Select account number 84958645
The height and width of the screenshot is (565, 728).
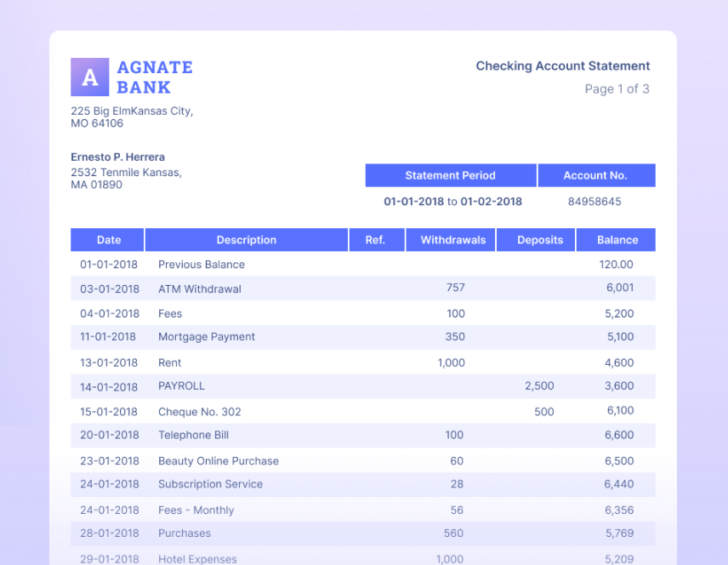(594, 202)
